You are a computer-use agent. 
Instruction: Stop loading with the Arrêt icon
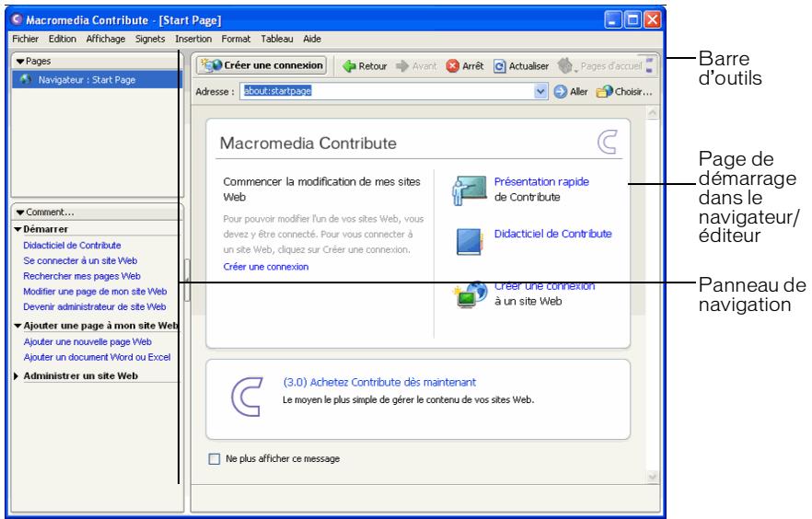tap(453, 66)
